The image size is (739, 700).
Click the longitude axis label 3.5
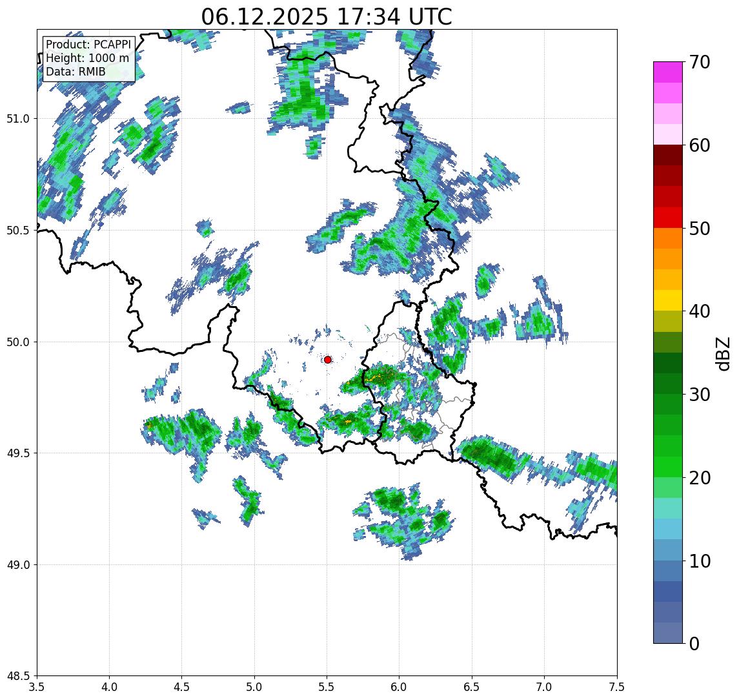coord(37,687)
